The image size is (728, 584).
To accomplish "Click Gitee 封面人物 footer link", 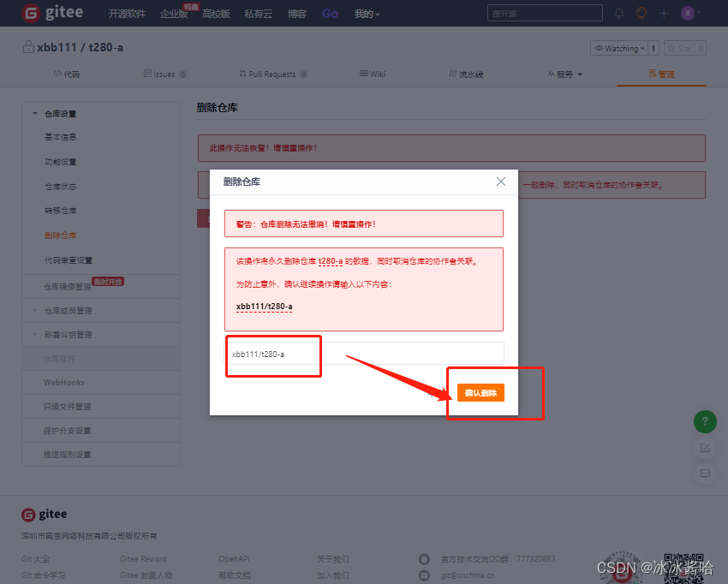I will tap(146, 575).
